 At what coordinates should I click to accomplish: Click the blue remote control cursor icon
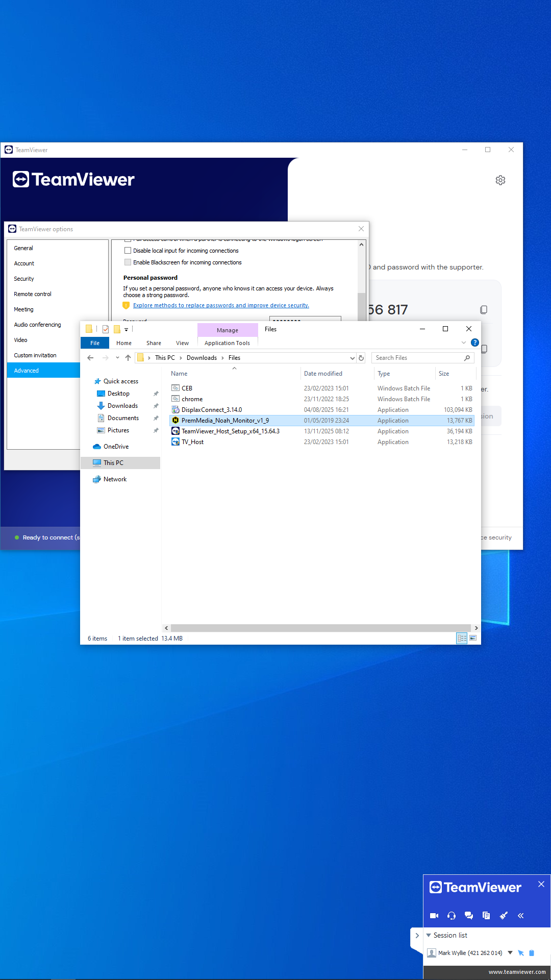pyautogui.click(x=521, y=953)
